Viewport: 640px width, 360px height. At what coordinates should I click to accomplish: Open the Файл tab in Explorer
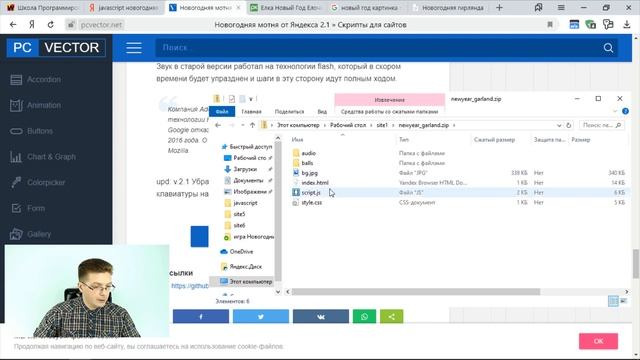(222, 111)
